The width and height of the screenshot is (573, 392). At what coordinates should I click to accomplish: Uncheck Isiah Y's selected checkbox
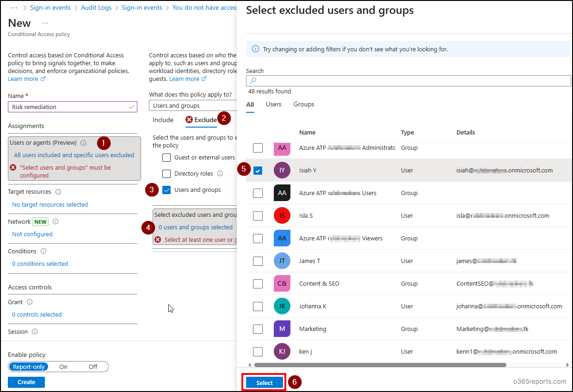click(258, 170)
